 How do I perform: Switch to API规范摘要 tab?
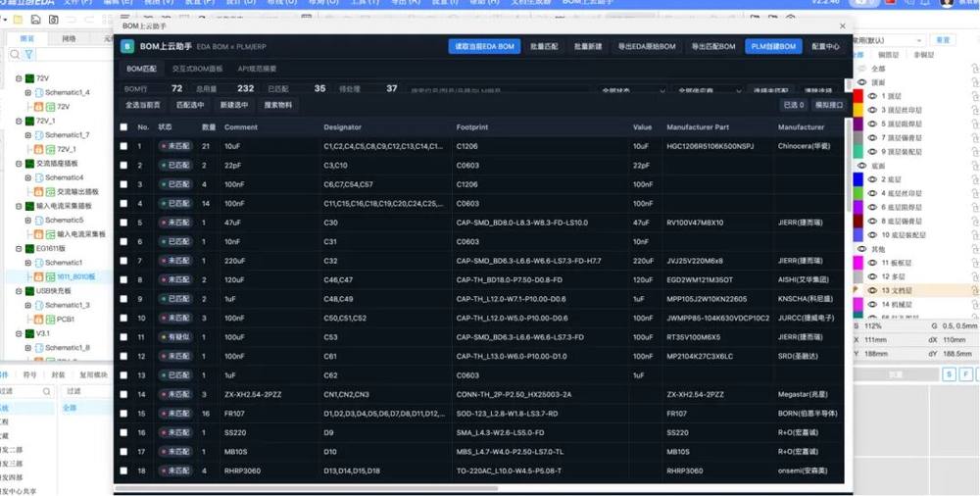257,69
